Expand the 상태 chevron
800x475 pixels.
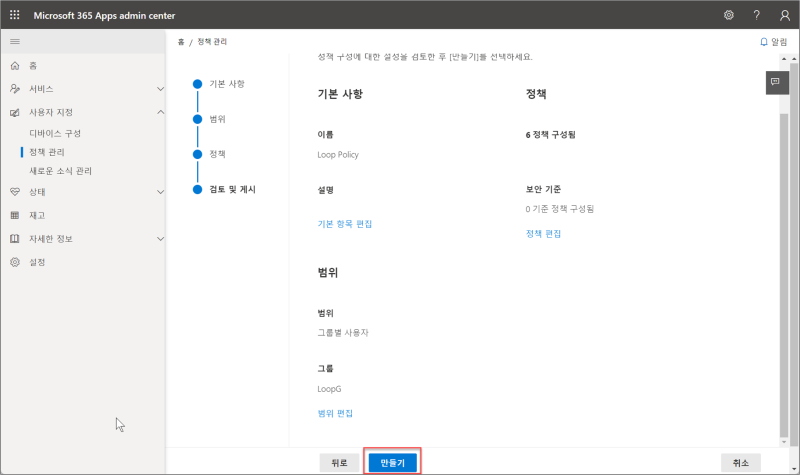coord(160,192)
